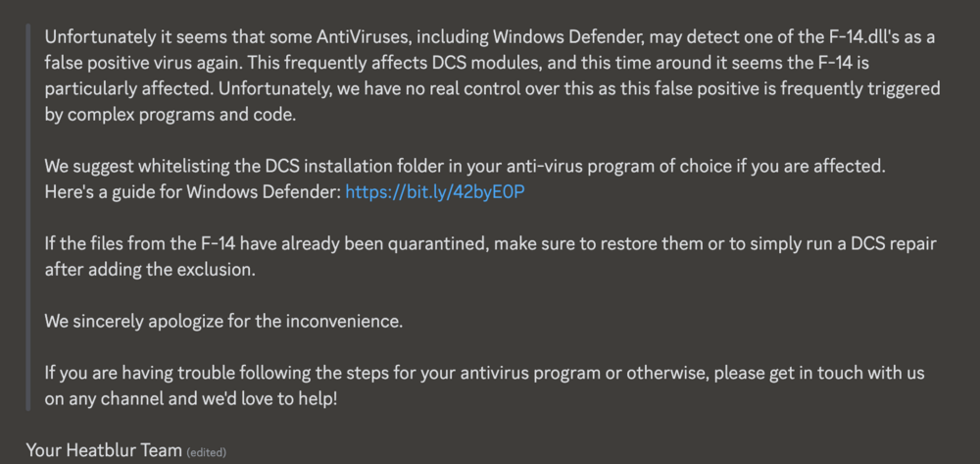
Task: Click the text "Here's a guide for Windows Defender:"
Action: click(192, 193)
